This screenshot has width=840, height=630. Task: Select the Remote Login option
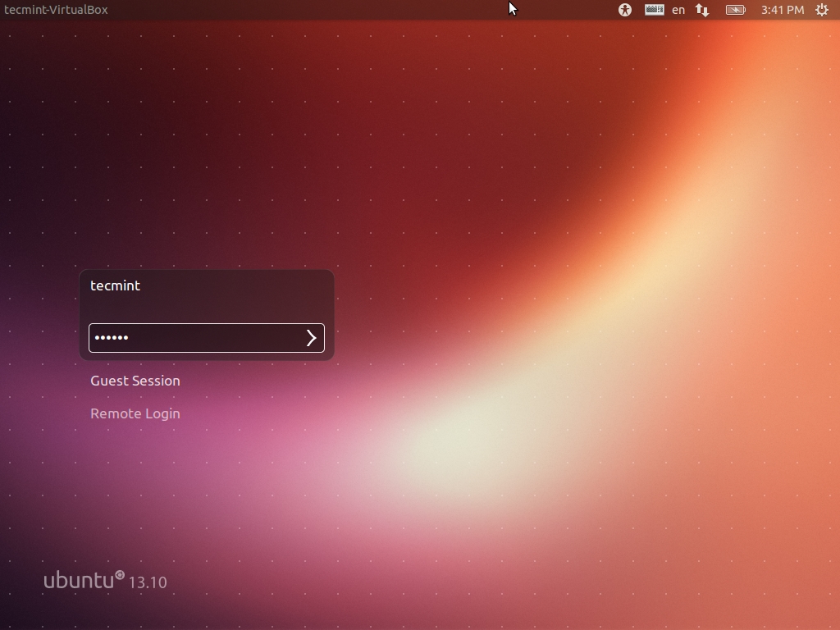(x=135, y=413)
